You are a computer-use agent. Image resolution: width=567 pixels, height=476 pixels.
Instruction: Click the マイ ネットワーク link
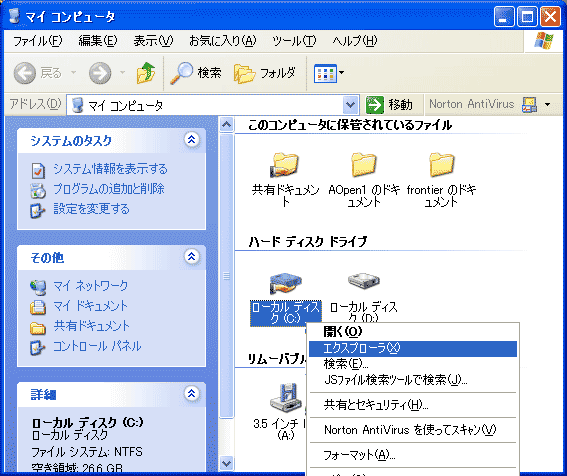pyautogui.click(x=91, y=286)
